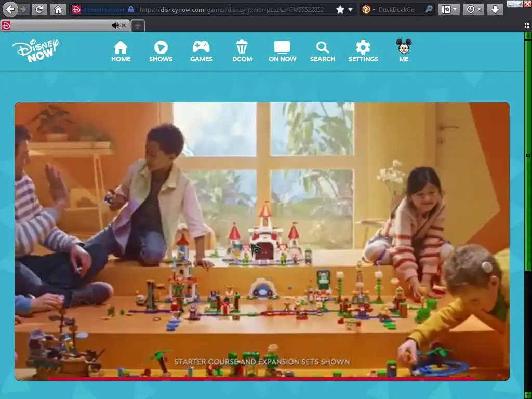This screenshot has width=532, height=399.
Task: Open the DuckDuckGo search engine selector dropdown
Action: (368, 9)
